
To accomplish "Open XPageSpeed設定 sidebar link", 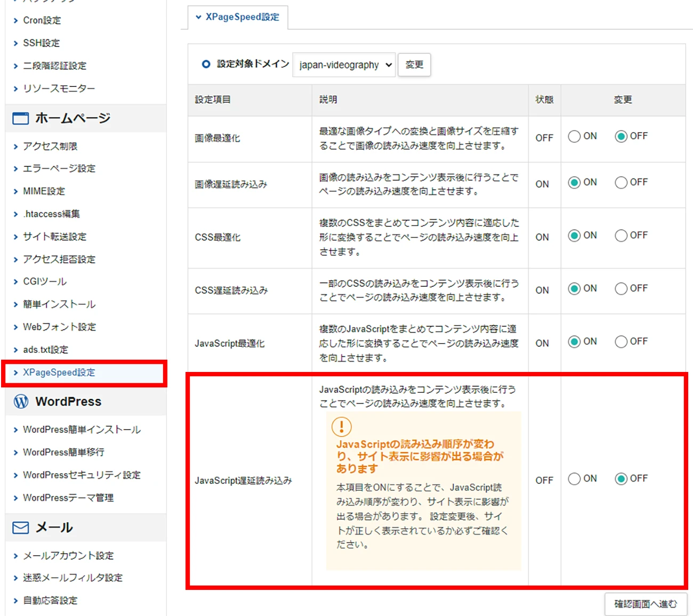I will coord(59,372).
